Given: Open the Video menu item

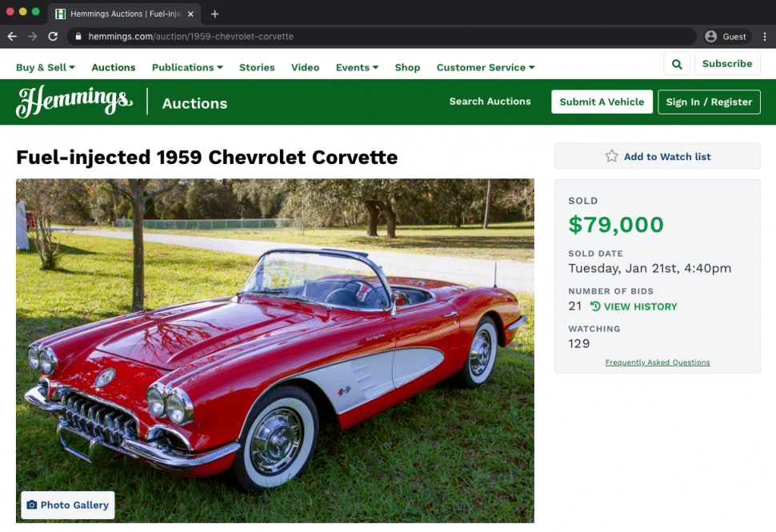Looking at the screenshot, I should [305, 67].
